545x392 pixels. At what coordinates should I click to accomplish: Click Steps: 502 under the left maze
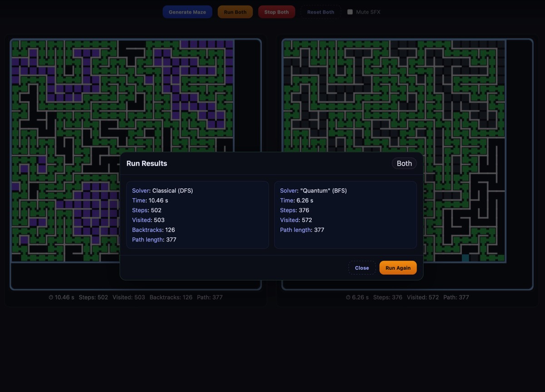coord(93,298)
